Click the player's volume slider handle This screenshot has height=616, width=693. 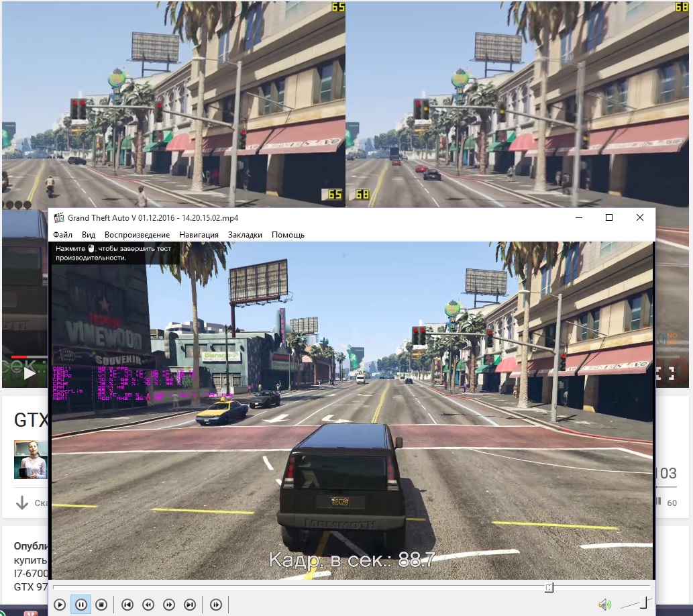tap(643, 603)
